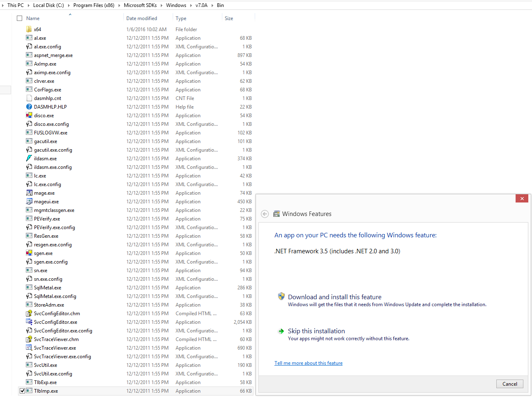The height and width of the screenshot is (398, 532).
Task: Sort files by Date modified column header
Action: click(142, 18)
